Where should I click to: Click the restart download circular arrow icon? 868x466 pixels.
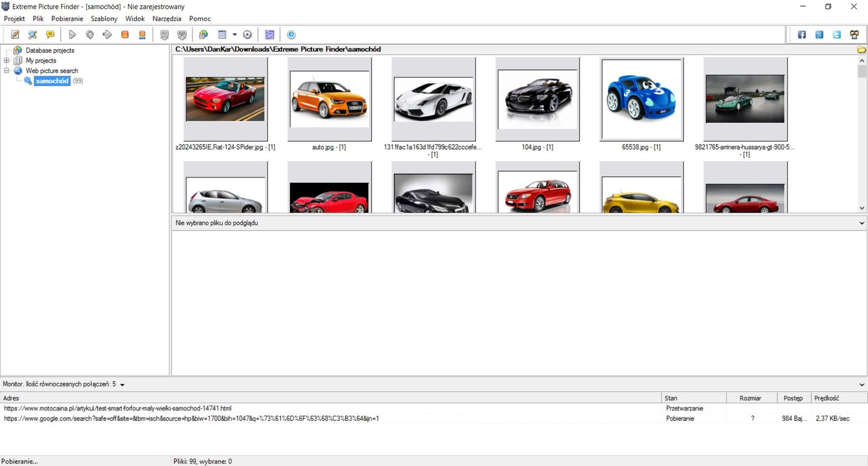(90, 35)
